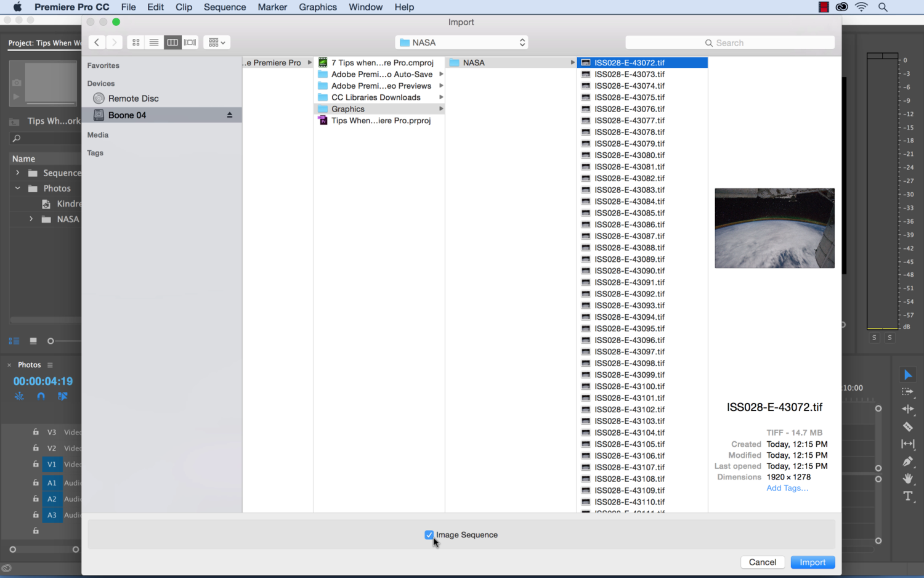Switch Finder dialog to column view
Viewport: 924px width, 578px height.
click(172, 43)
